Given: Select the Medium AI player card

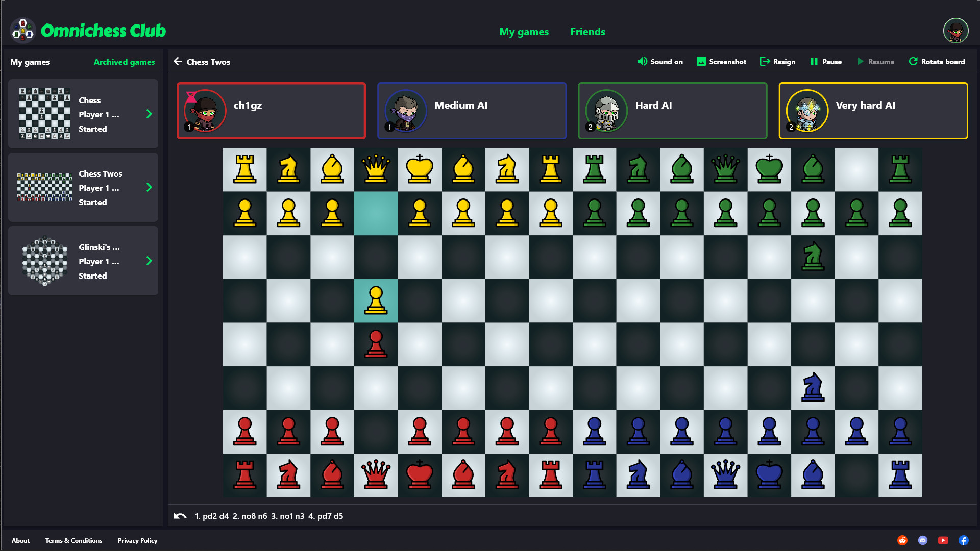Looking at the screenshot, I should [x=471, y=109].
